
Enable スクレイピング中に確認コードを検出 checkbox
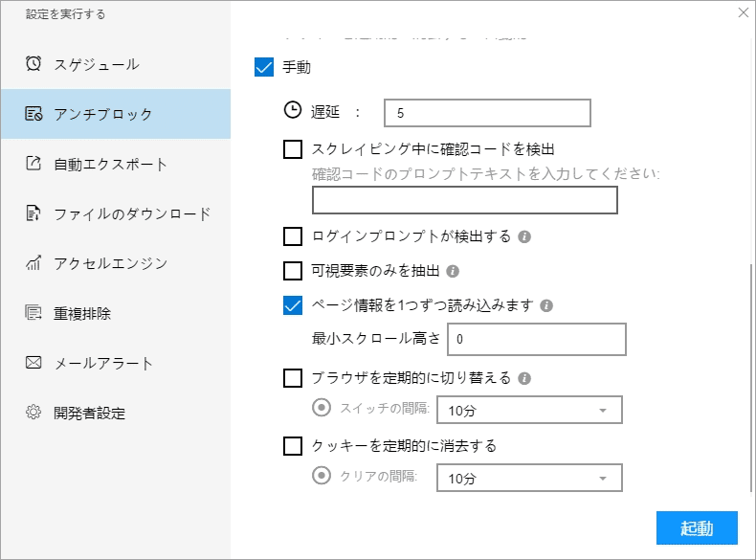(x=294, y=149)
